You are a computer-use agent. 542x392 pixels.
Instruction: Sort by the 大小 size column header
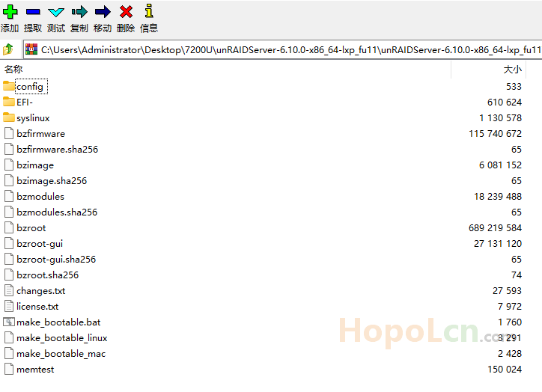(x=512, y=69)
